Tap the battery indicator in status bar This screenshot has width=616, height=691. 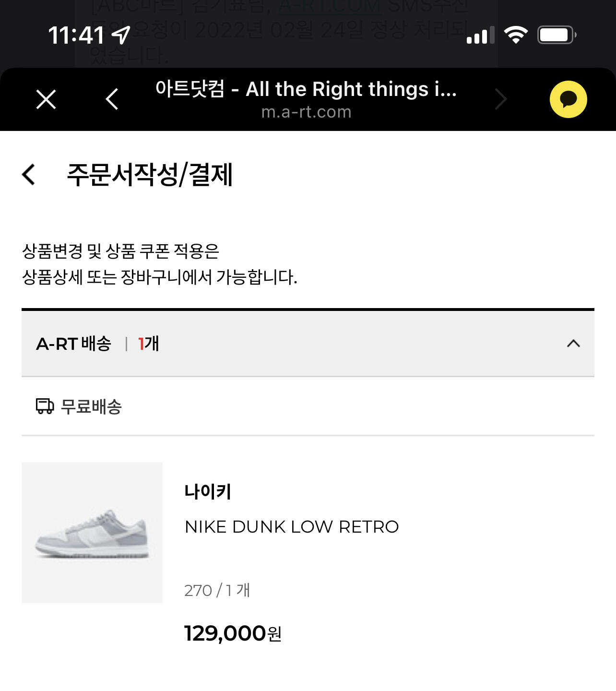[x=557, y=35]
